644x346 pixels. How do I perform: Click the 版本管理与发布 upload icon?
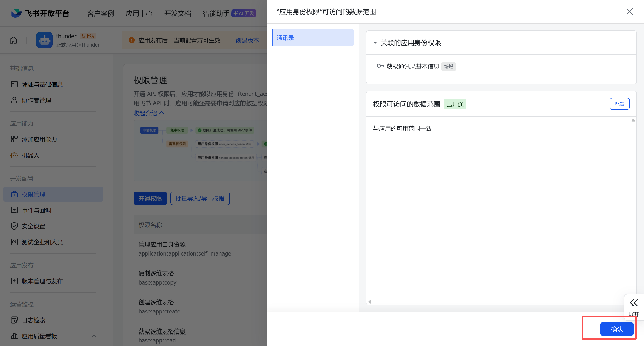14,281
